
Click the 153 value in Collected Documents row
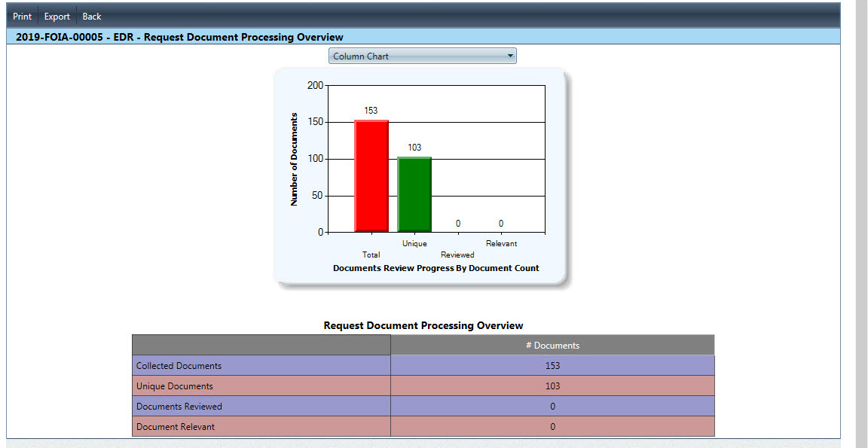pos(552,366)
